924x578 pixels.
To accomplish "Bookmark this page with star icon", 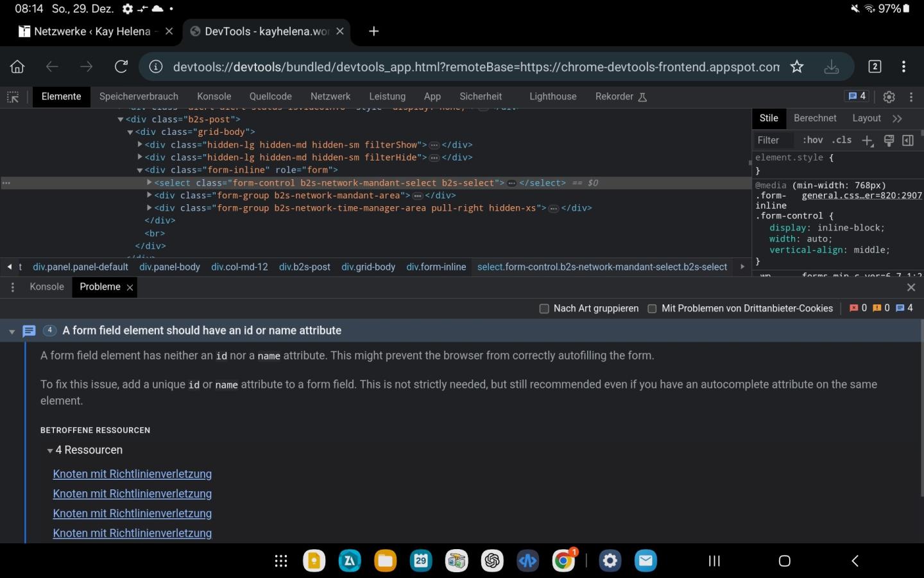I will pos(797,67).
